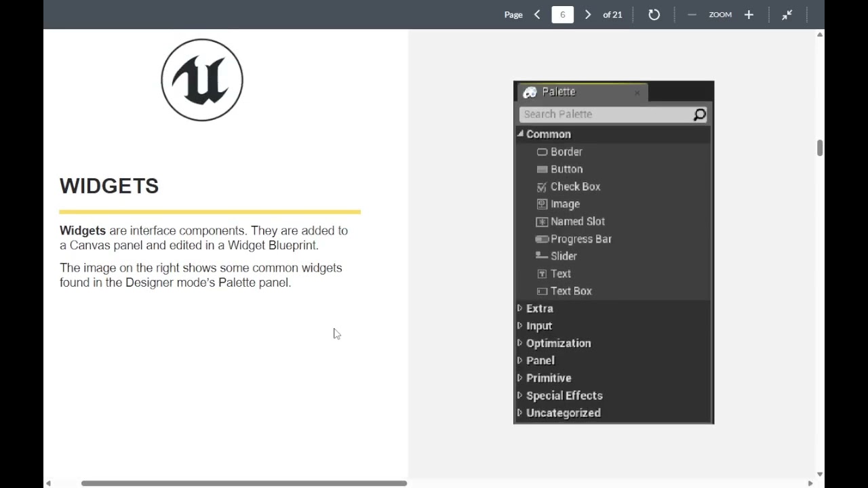Expand the Optimization category

click(520, 344)
